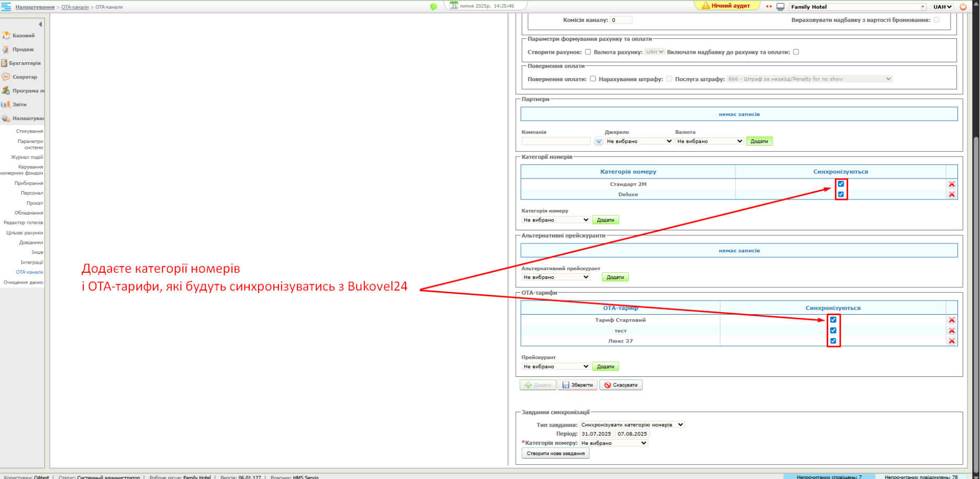
Task: Collapse the left sidebar with arrow icon
Action: pos(40,24)
